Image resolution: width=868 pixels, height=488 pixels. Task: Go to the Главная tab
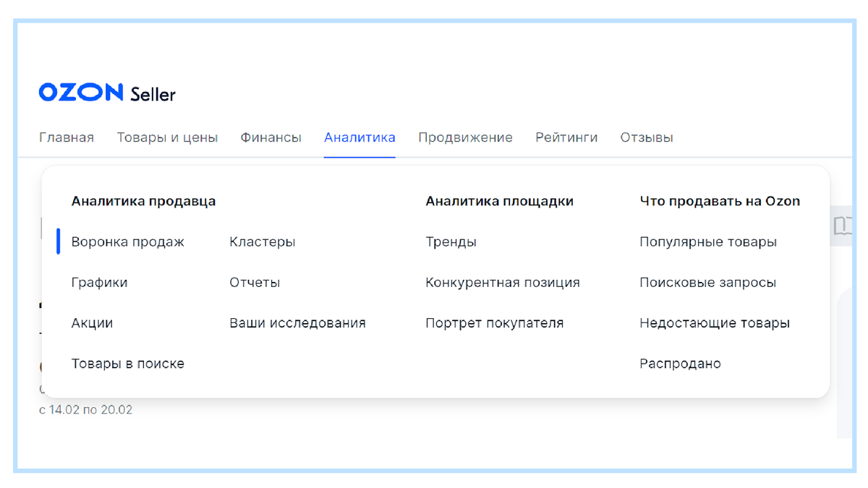(x=67, y=137)
